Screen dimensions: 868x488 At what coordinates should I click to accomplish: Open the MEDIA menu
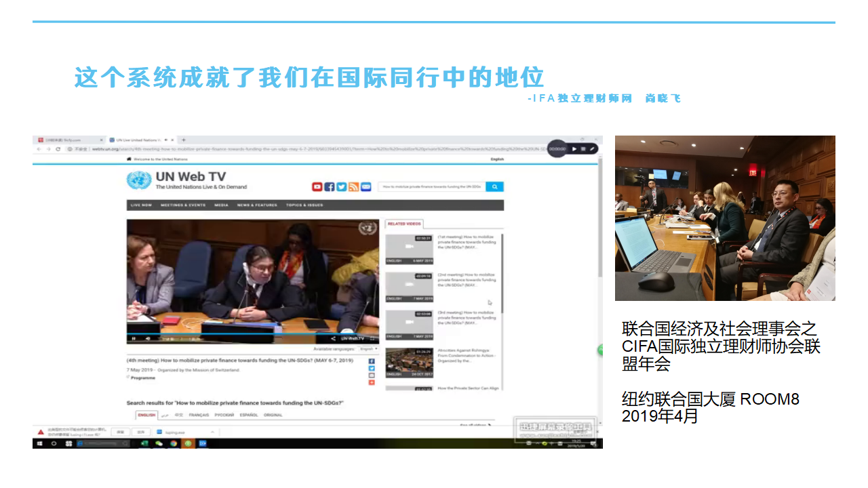(222, 205)
